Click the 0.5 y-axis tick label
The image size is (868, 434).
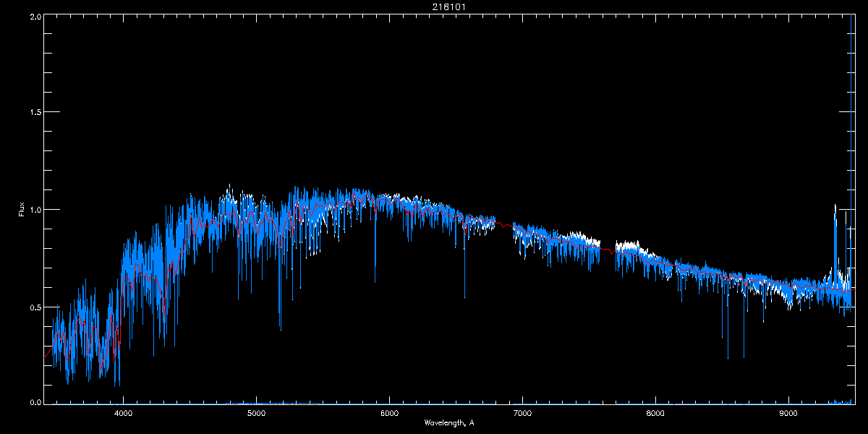click(34, 307)
